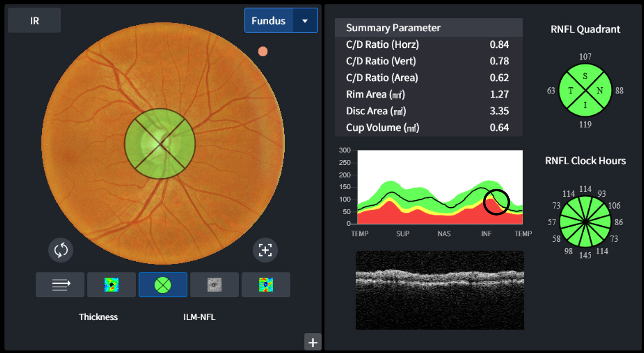The image size is (644, 353).
Task: Click the INF label on graph axis
Action: point(486,234)
